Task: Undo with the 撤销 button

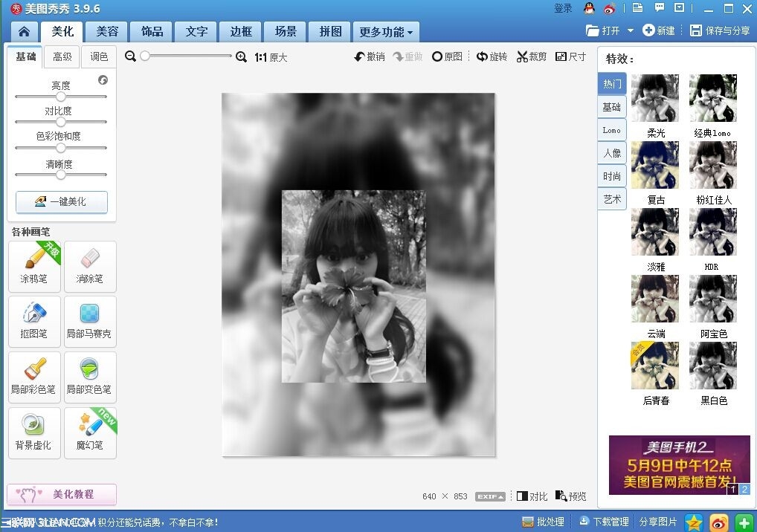Action: pos(370,57)
